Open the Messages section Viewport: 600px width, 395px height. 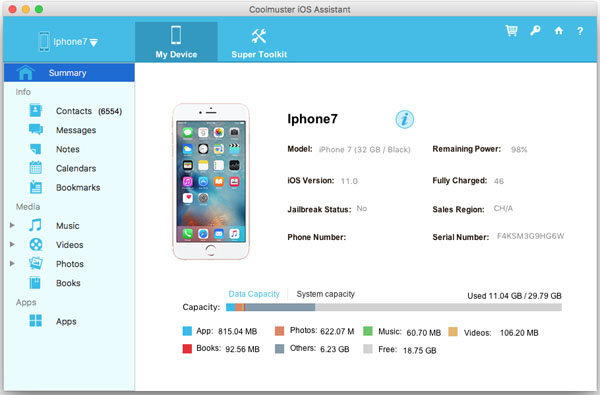69,130
